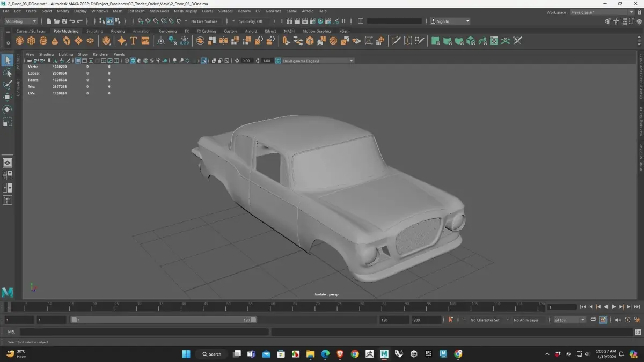Select the Multi-Cut tool on the shelf
Screen dimensions: 644x362
click(396, 41)
